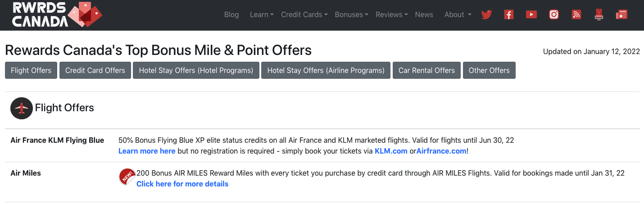Open the newsletter newspaper icon
This screenshot has width=644, height=204.
[622, 14]
